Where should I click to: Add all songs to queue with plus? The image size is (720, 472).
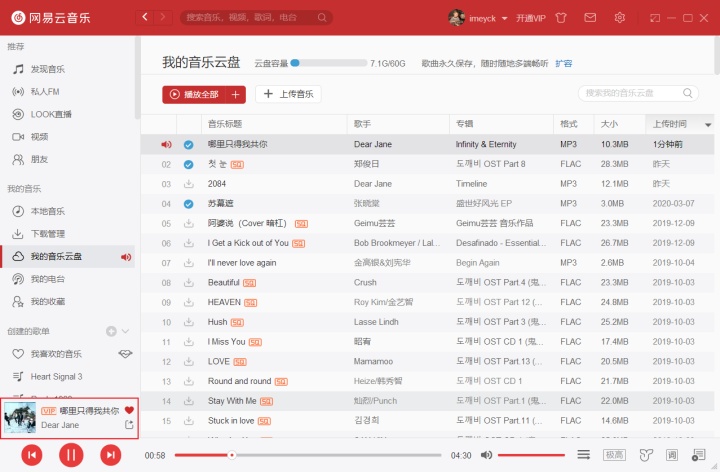[x=236, y=95]
